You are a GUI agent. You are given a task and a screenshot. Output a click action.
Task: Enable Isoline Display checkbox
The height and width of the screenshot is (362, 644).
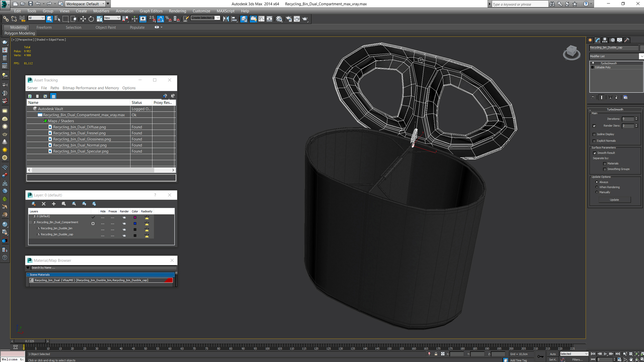pyautogui.click(x=594, y=134)
